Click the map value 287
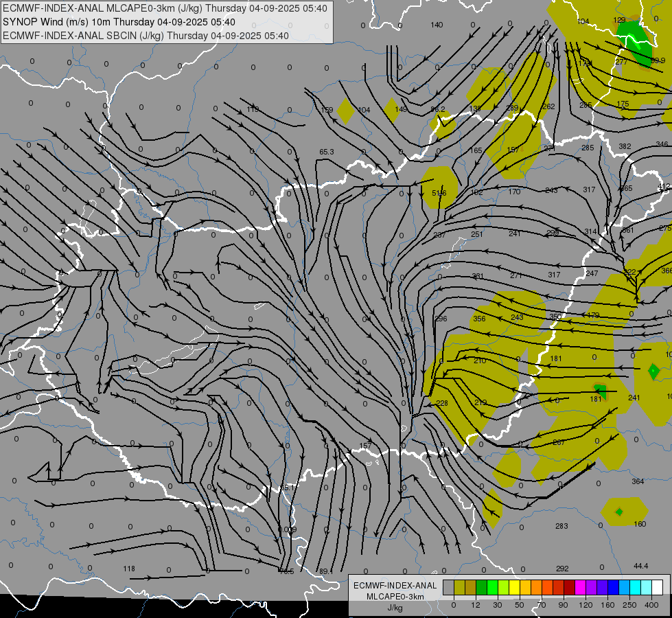 559,442
